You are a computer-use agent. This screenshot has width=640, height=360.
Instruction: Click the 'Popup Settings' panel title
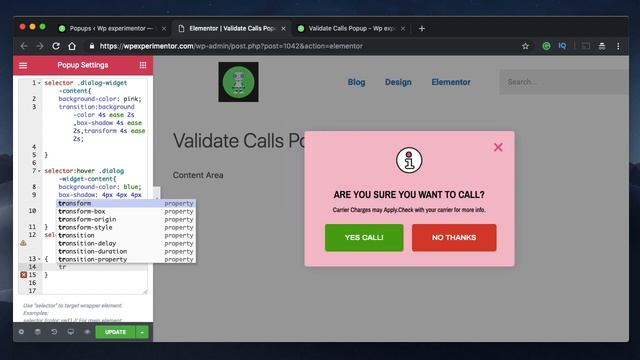tap(83, 65)
